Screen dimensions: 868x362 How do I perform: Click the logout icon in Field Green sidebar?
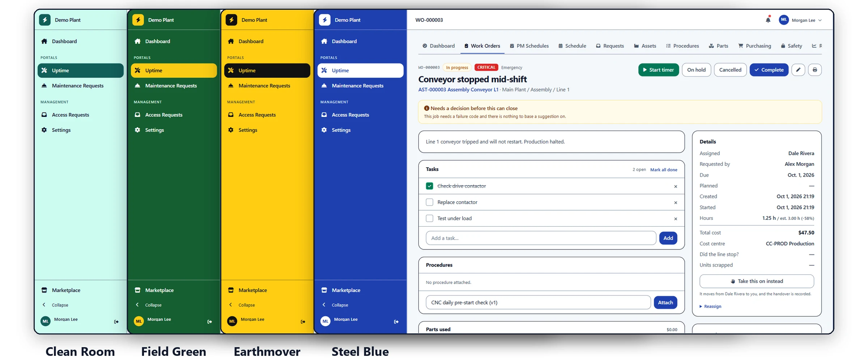[x=209, y=321]
